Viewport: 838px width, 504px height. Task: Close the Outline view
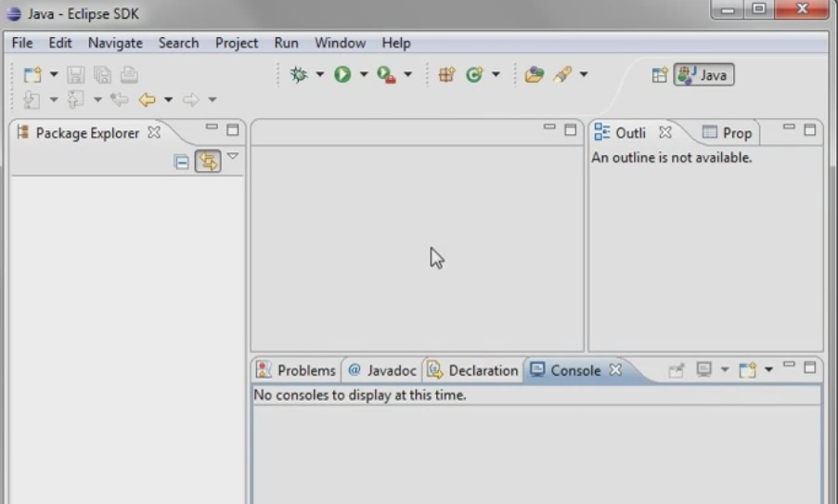(665, 132)
